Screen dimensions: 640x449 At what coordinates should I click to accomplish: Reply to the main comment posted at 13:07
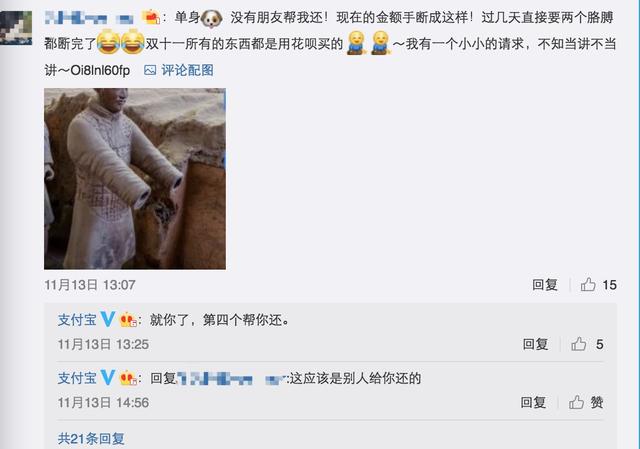point(544,285)
